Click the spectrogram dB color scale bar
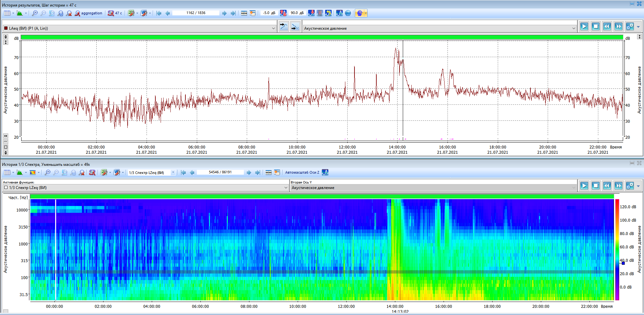Image resolution: width=644 pixels, height=315 pixels. (617, 249)
